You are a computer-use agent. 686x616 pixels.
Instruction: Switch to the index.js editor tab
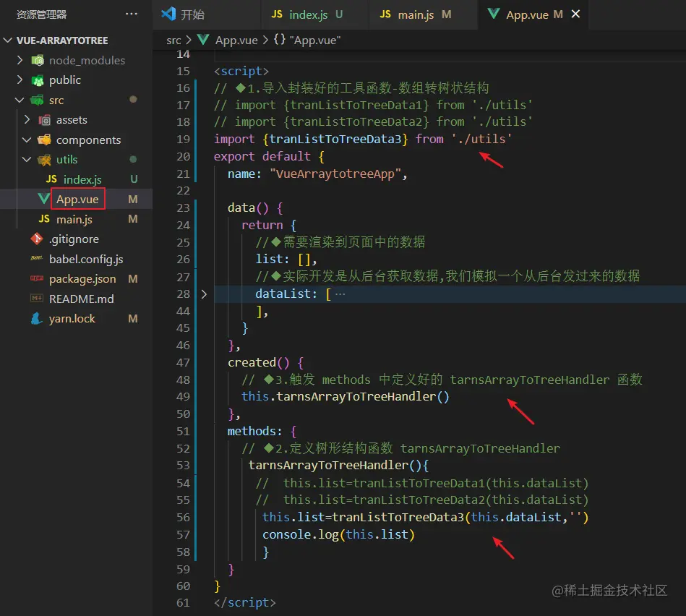pyautogui.click(x=314, y=14)
